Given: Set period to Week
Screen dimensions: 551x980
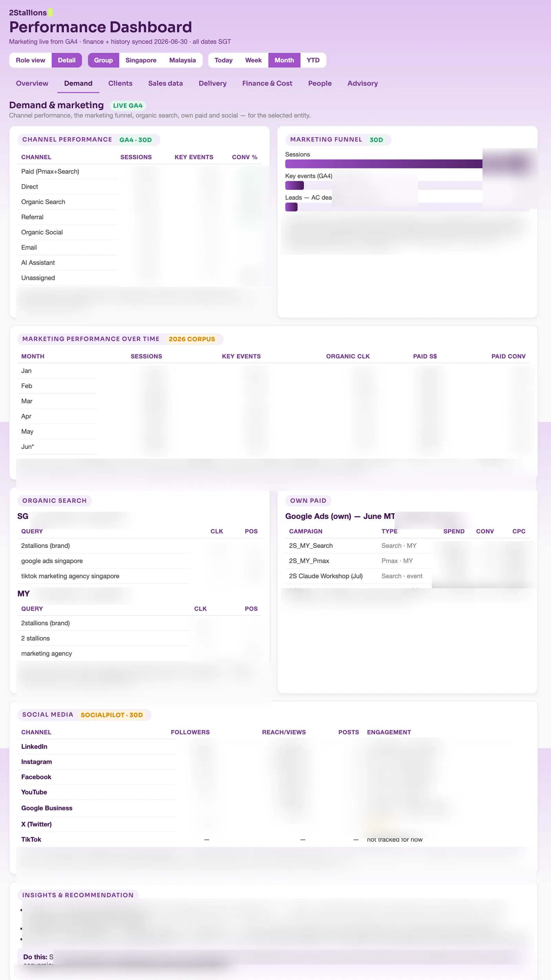Looking at the screenshot, I should pyautogui.click(x=253, y=60).
